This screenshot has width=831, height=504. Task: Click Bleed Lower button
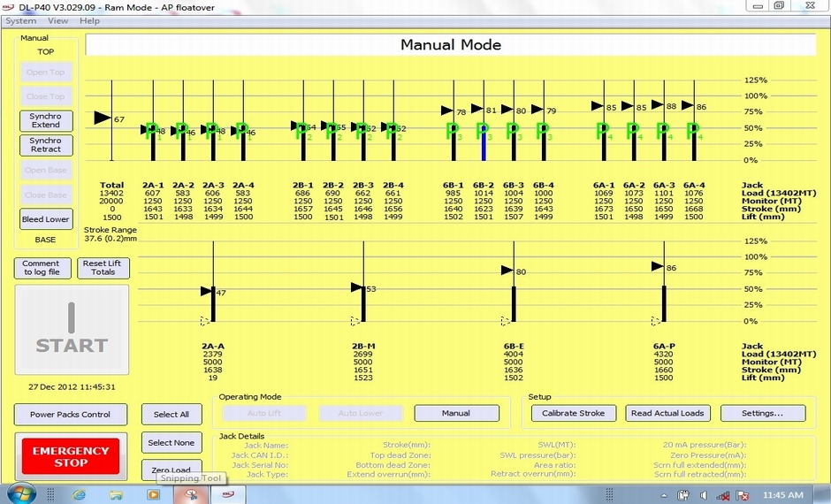(46, 218)
